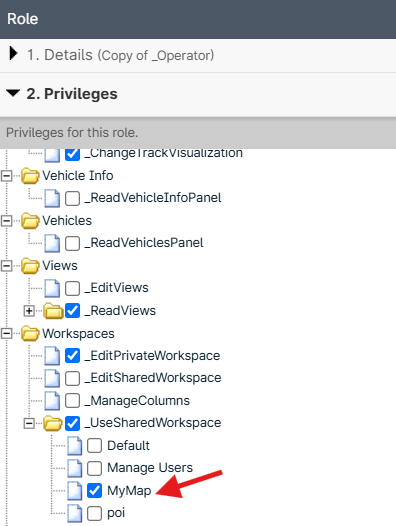The image size is (396, 526).
Task: Uncheck the _ChangeTrackVisualization checkbox
Action: [x=72, y=154]
